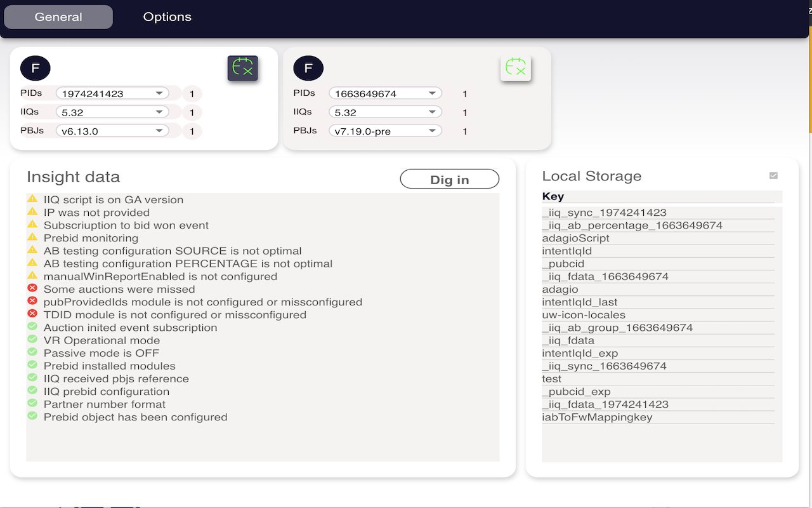Click warning icon next to 'IP was not provided'

32,213
